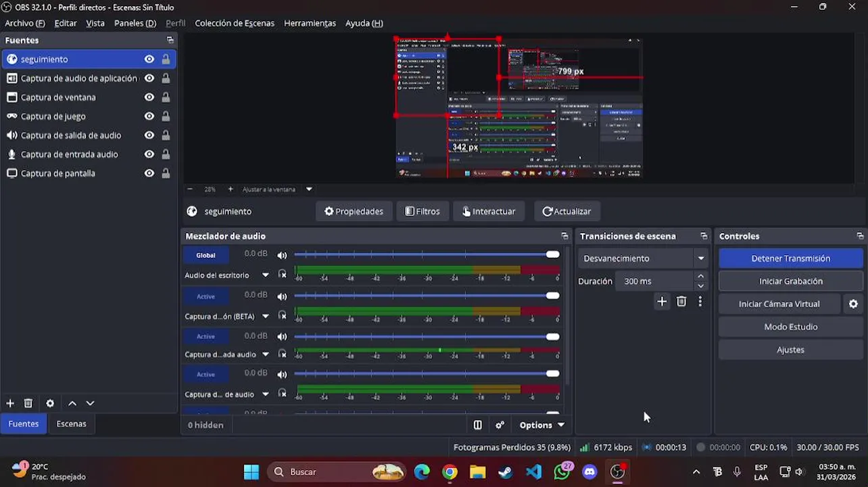Open virtual camera settings gear
Screen dimensions: 868x487
point(853,304)
